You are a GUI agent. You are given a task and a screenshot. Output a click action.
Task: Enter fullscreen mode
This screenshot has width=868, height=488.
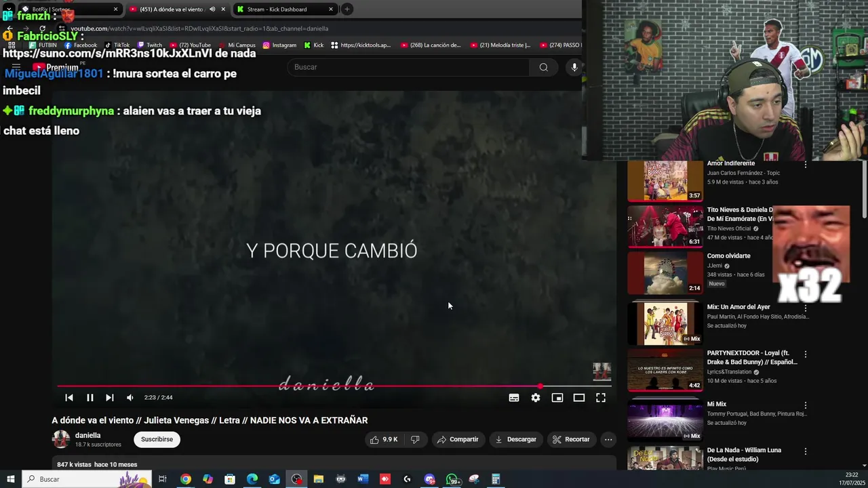[601, 398]
